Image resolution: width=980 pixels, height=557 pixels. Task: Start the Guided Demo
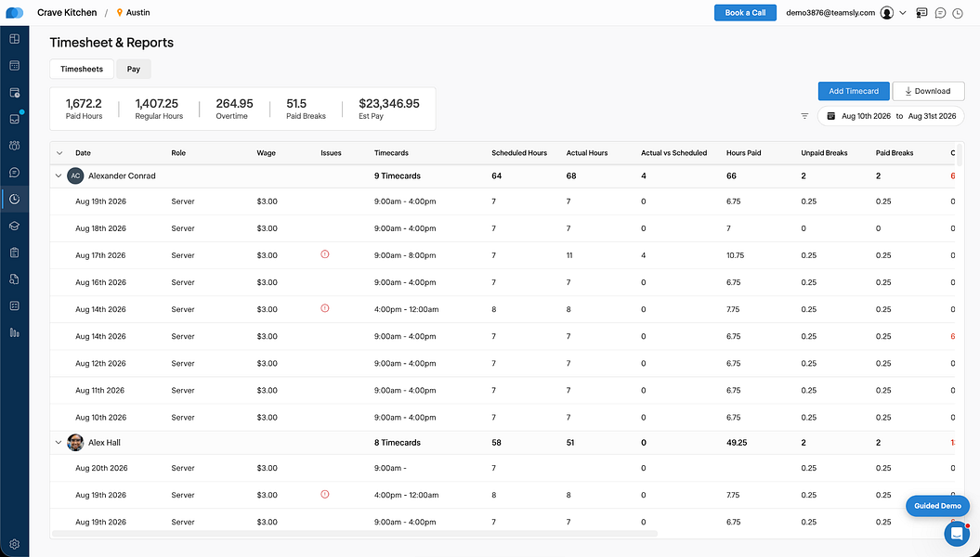point(937,506)
